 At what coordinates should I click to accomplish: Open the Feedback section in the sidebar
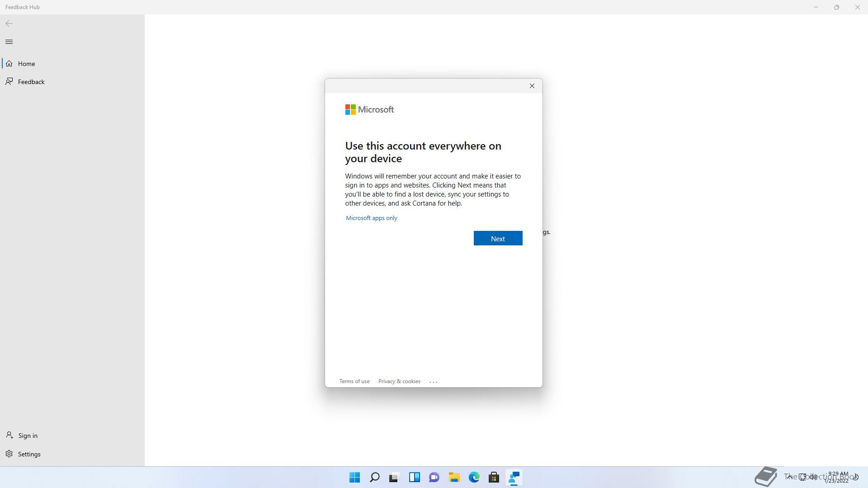tap(72, 82)
